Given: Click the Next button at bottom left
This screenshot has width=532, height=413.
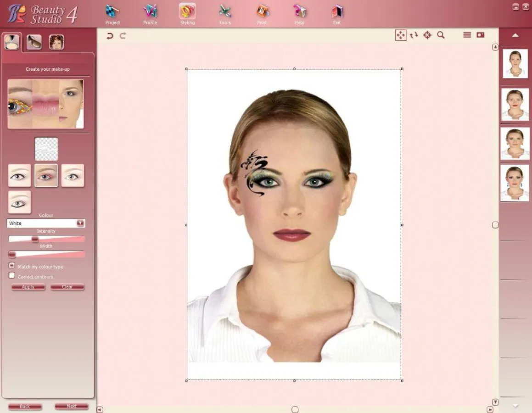Looking at the screenshot, I should click(x=71, y=406).
